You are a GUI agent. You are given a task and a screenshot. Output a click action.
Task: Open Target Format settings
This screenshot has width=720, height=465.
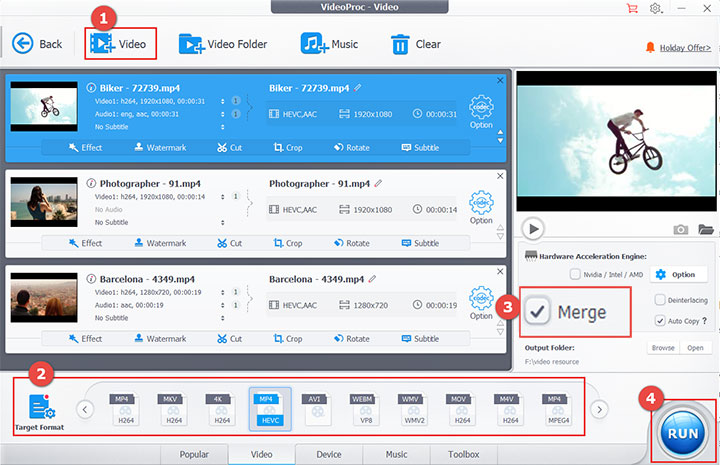click(x=40, y=412)
